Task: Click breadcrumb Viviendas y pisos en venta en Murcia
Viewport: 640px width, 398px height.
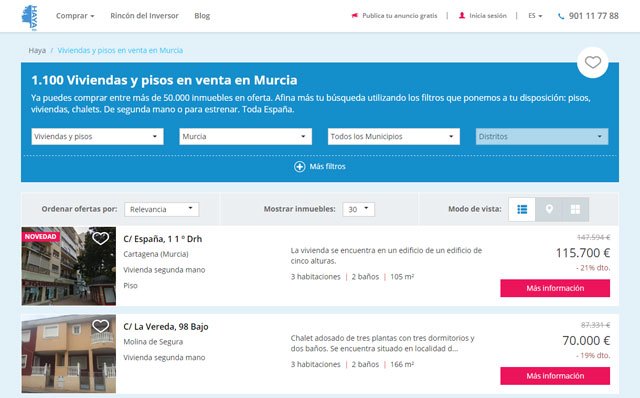Action: point(120,50)
